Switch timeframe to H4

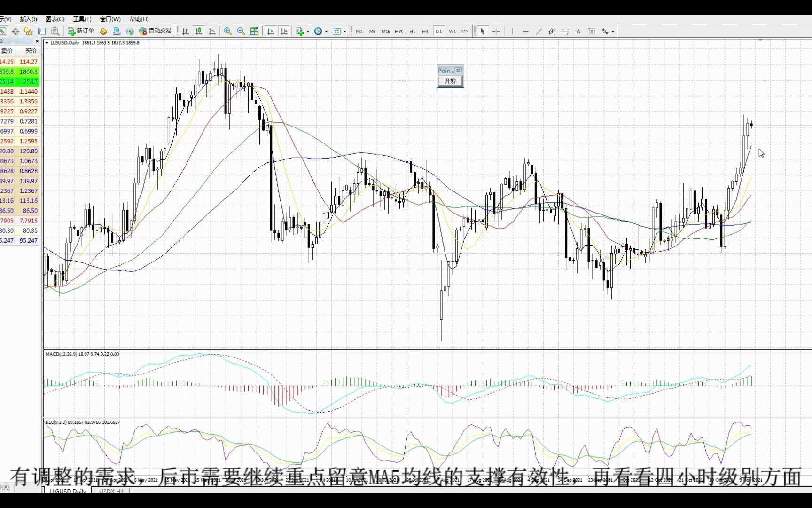425,31
